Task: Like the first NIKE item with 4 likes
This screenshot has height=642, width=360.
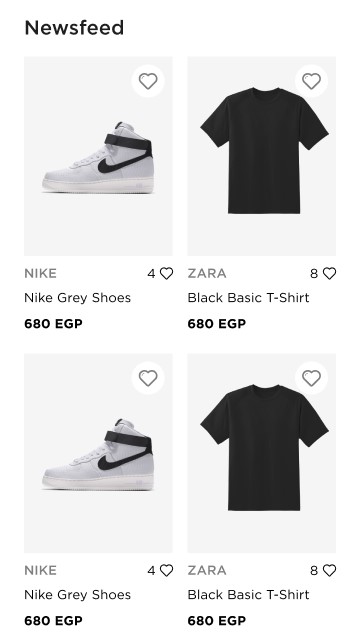Action: coord(166,274)
